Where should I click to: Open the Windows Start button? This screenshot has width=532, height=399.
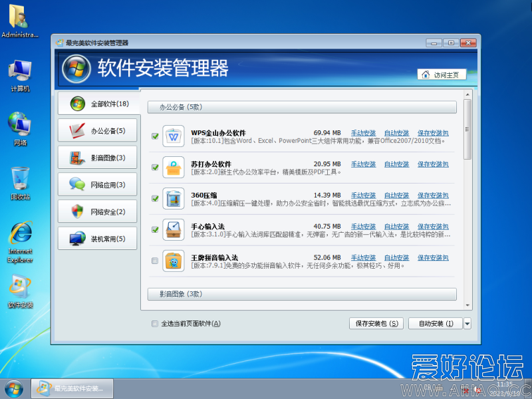(13, 388)
